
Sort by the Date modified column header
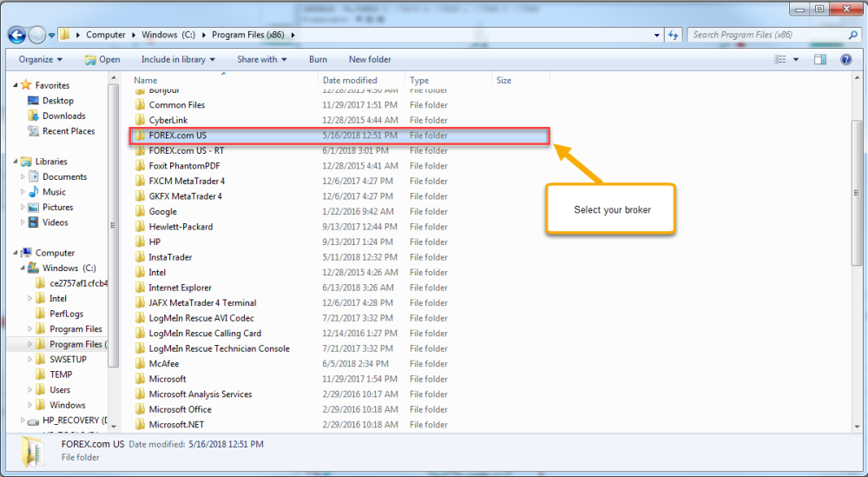[350, 80]
